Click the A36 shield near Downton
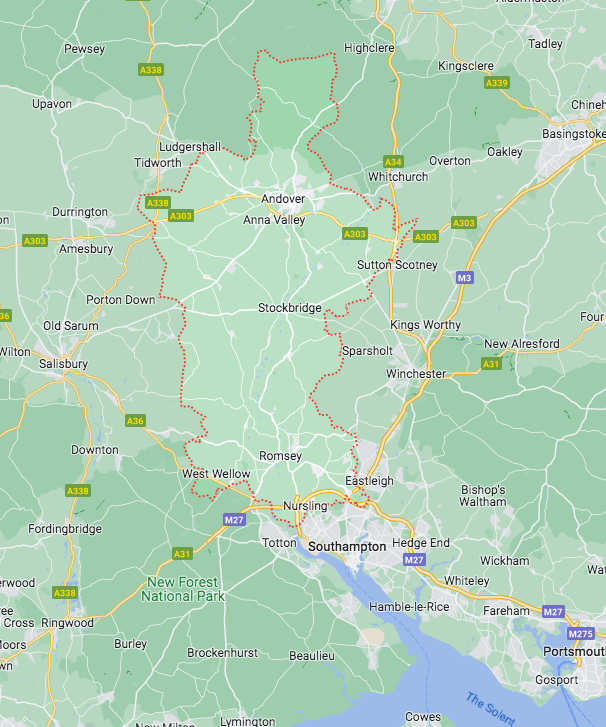The image size is (606, 727). coord(135,421)
